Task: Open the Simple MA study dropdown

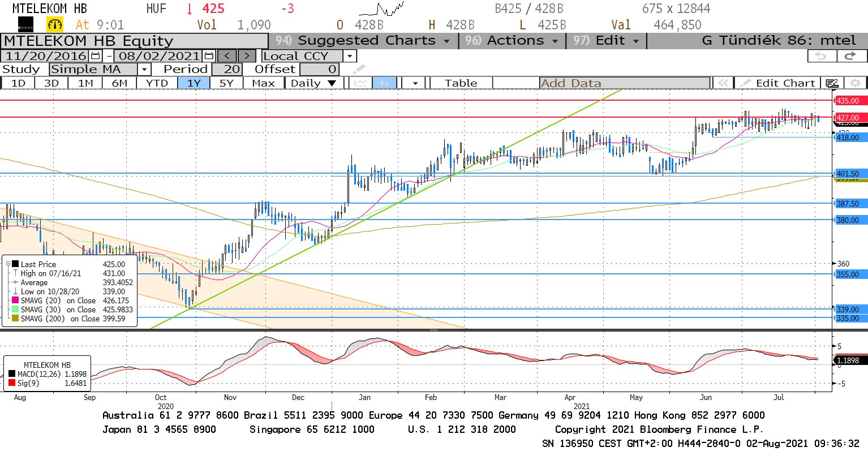Action: tap(144, 69)
